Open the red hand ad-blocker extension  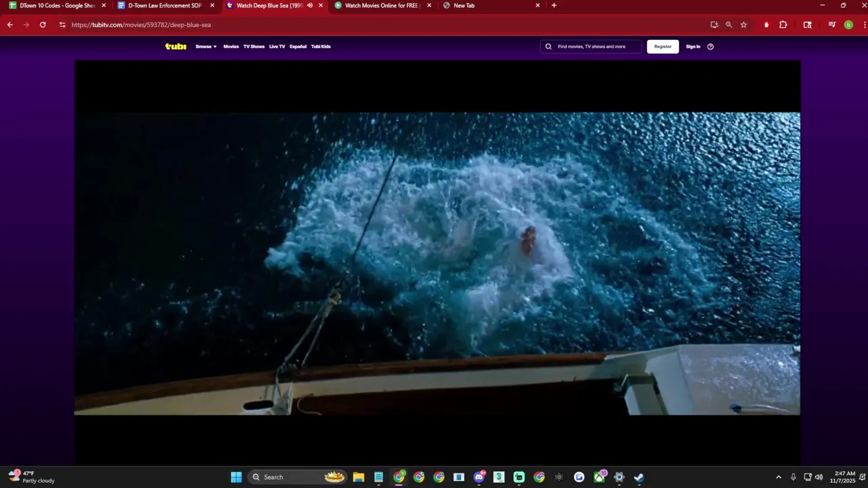tap(766, 24)
